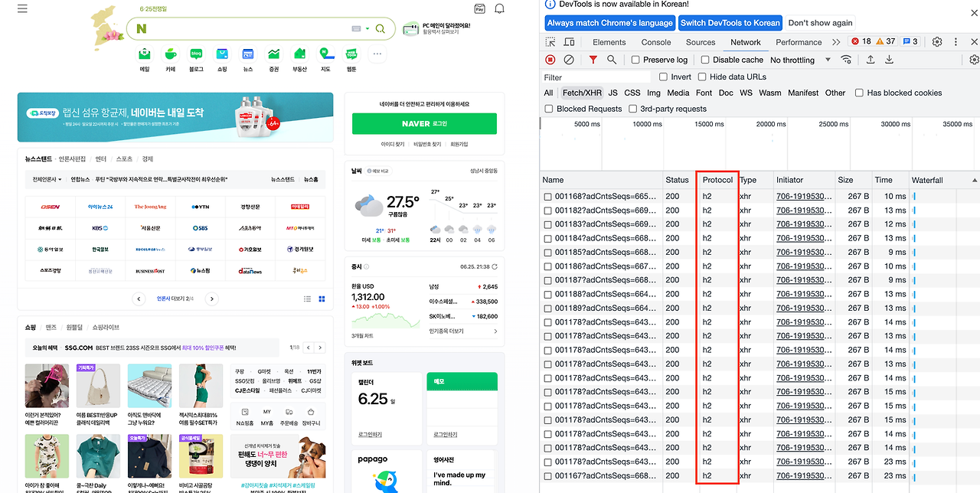Open the YTN publisher link
This screenshot has height=493, width=980.
click(200, 207)
